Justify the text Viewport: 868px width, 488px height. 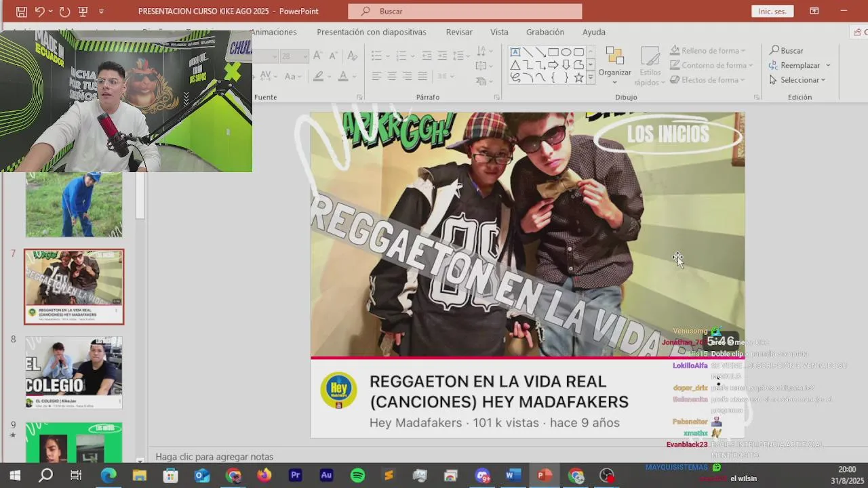pos(422,76)
